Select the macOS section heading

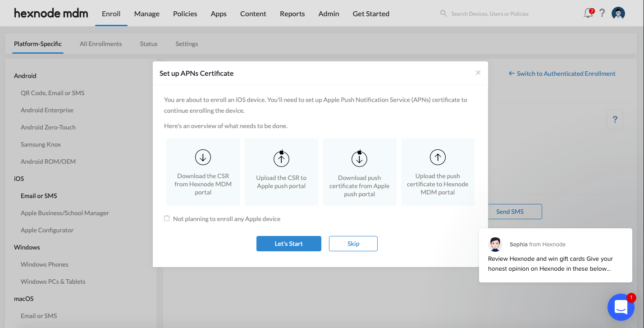point(24,299)
